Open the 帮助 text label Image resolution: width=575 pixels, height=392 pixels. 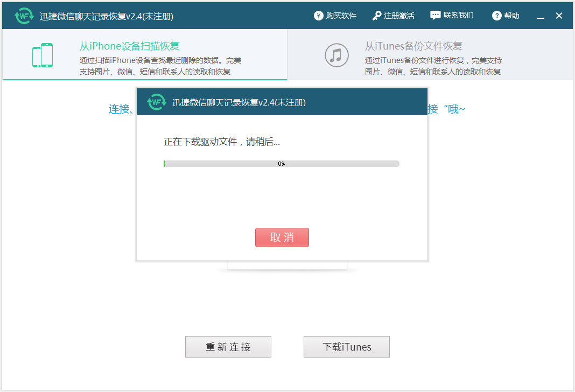pos(512,16)
